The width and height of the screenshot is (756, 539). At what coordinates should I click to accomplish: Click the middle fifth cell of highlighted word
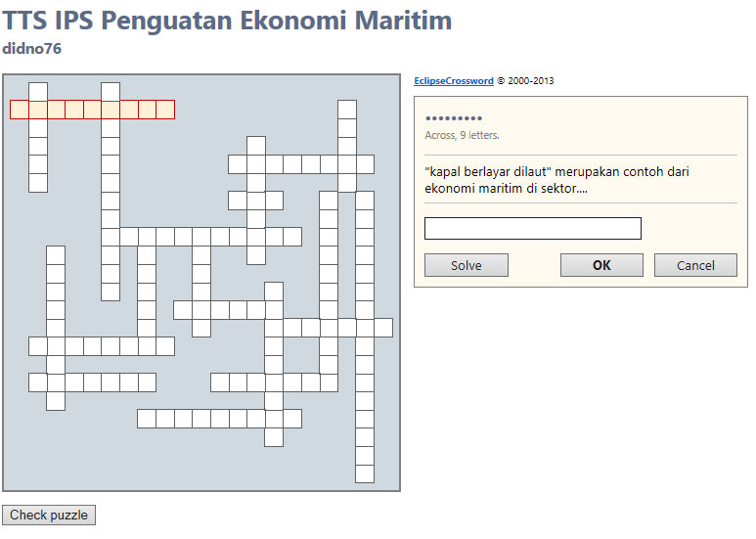click(92, 110)
